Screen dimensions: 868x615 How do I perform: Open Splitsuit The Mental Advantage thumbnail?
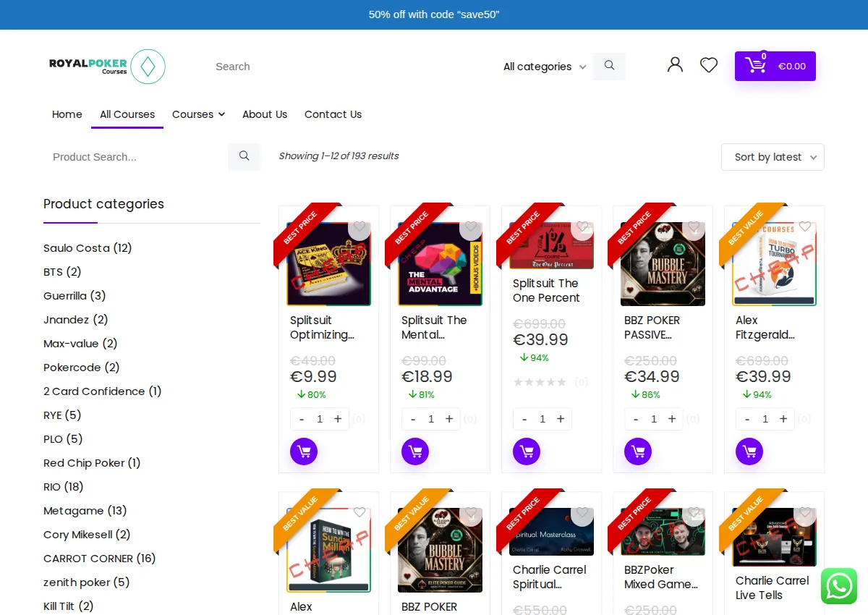[440, 264]
